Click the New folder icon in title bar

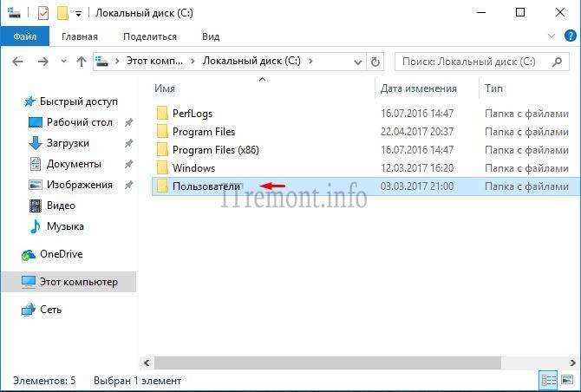click(62, 13)
